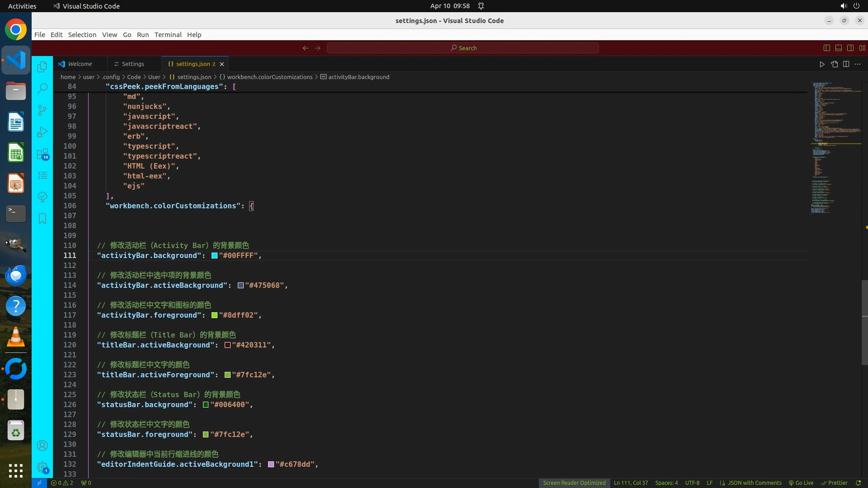Click the Search command center box
868x488 pixels.
pyautogui.click(x=463, y=48)
